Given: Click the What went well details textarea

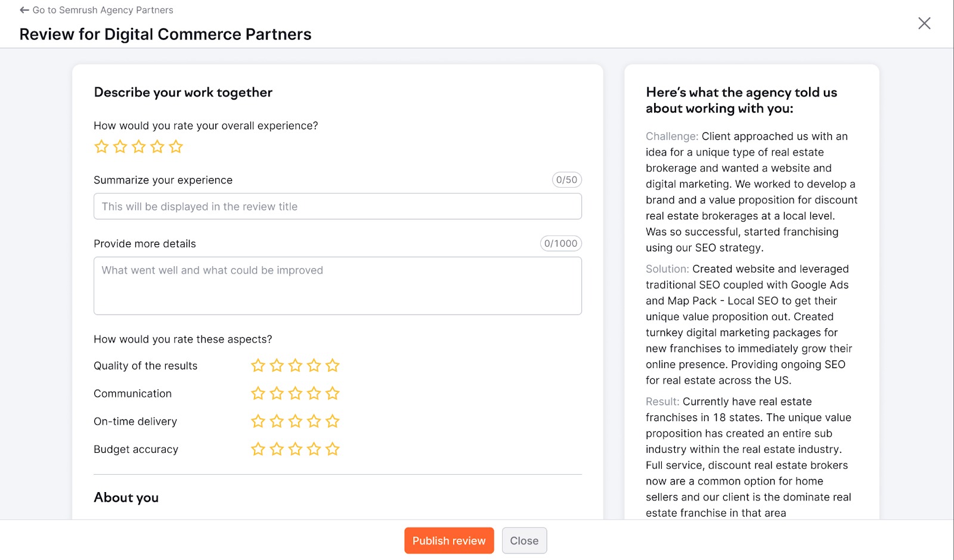Looking at the screenshot, I should (337, 285).
